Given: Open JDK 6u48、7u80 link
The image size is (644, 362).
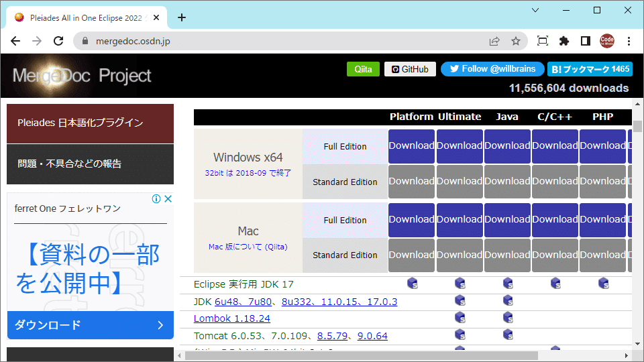Looking at the screenshot, I should (243, 302).
